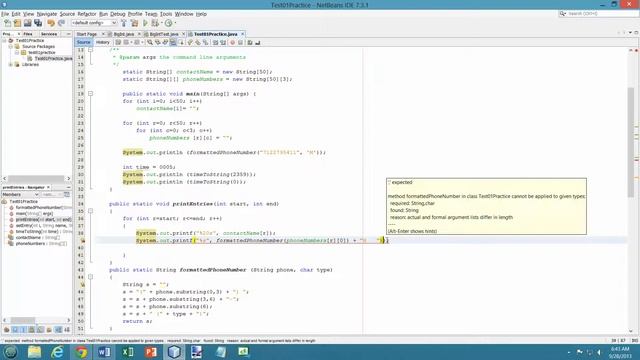This screenshot has width=640, height=360.
Task: Click the Open Project toolbar icon
Action: tap(27, 23)
